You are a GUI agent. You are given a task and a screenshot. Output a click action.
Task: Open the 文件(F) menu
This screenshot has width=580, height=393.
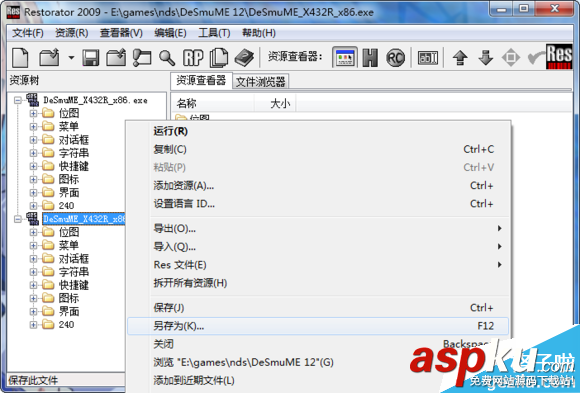click(28, 33)
